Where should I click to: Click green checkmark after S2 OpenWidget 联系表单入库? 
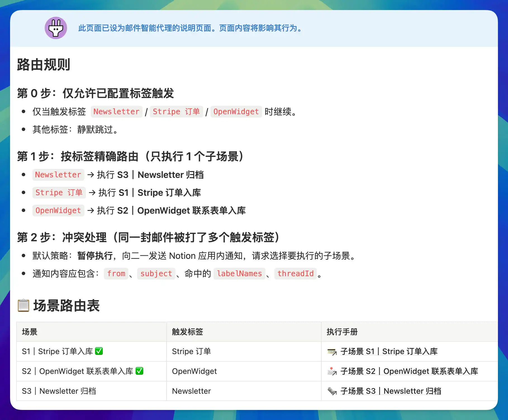click(x=139, y=371)
